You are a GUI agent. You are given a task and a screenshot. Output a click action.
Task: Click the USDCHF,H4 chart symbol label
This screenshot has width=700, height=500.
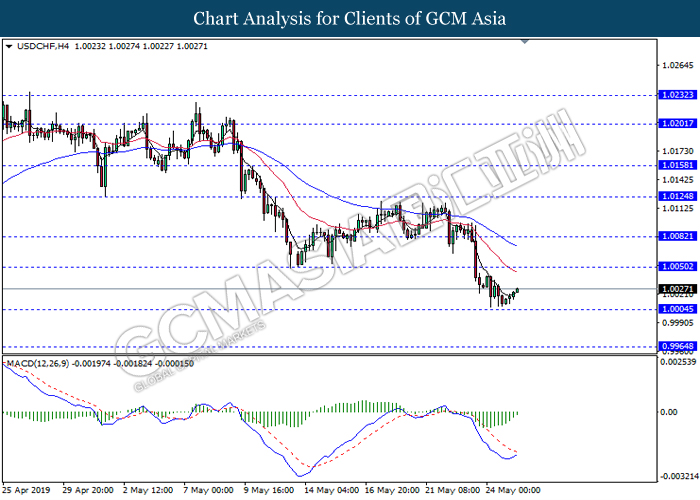43,46
